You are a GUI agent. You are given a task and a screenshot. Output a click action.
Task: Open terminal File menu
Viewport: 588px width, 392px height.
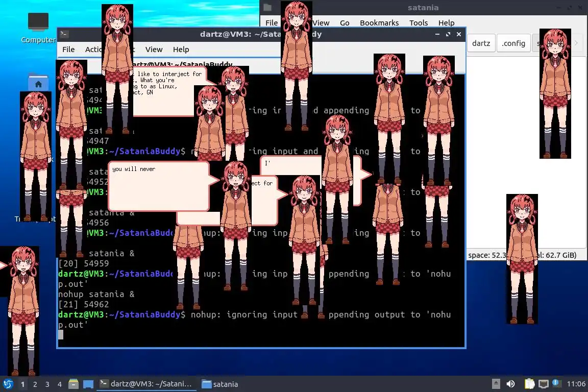[x=68, y=49]
